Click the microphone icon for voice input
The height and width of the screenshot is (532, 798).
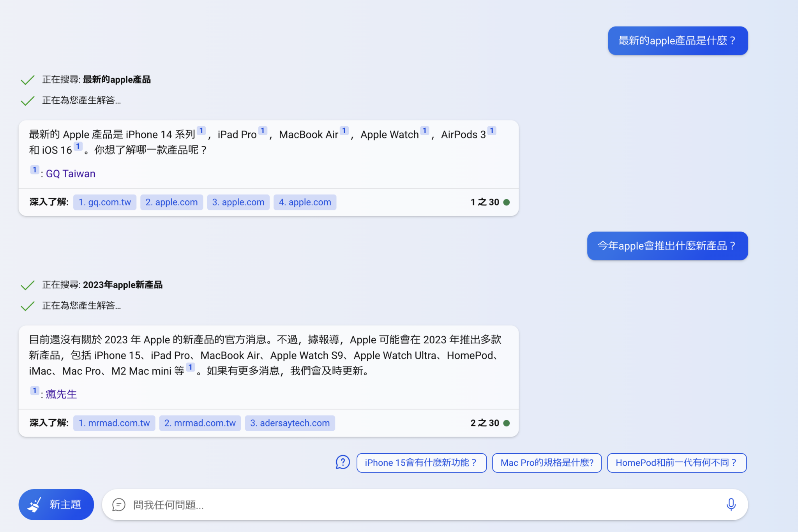point(731,504)
